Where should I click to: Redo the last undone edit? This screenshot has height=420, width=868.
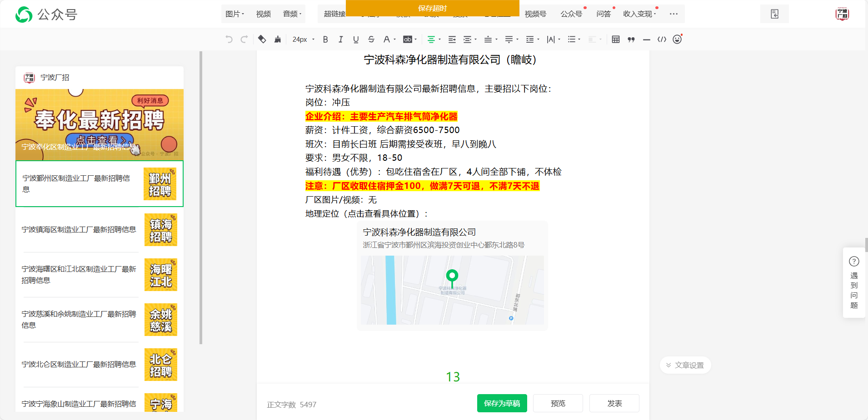(244, 40)
